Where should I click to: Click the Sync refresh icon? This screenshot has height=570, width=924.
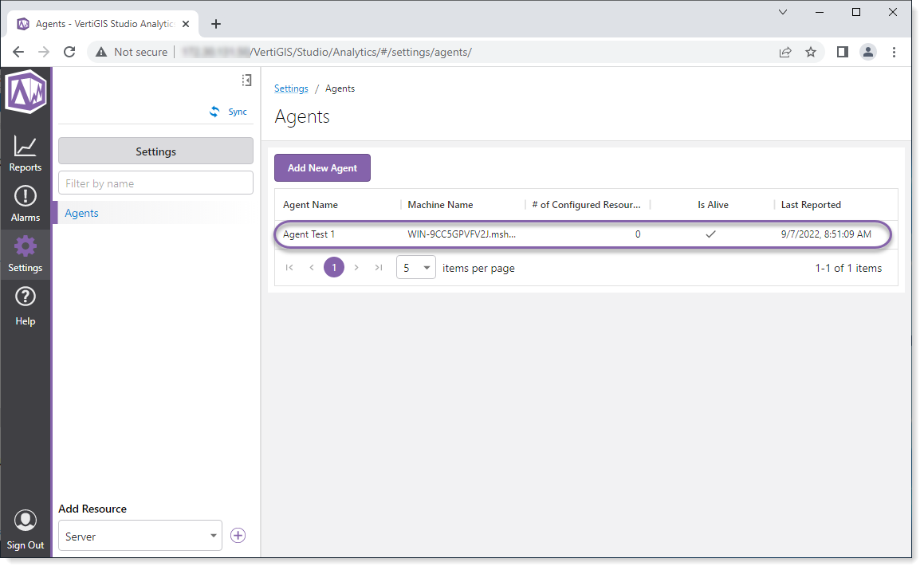click(x=214, y=112)
